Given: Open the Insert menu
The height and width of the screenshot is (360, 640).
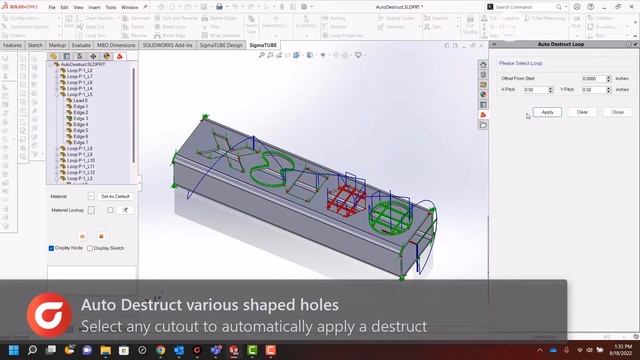Looking at the screenshot, I should coord(94,7).
